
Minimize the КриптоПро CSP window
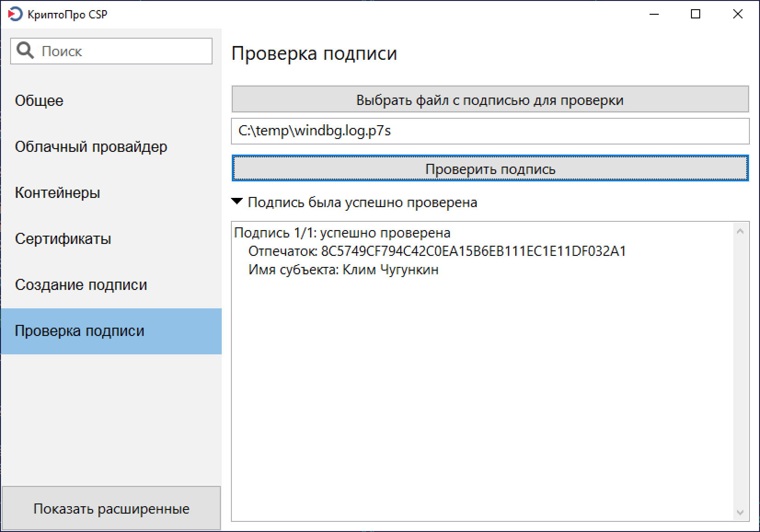[x=654, y=14]
